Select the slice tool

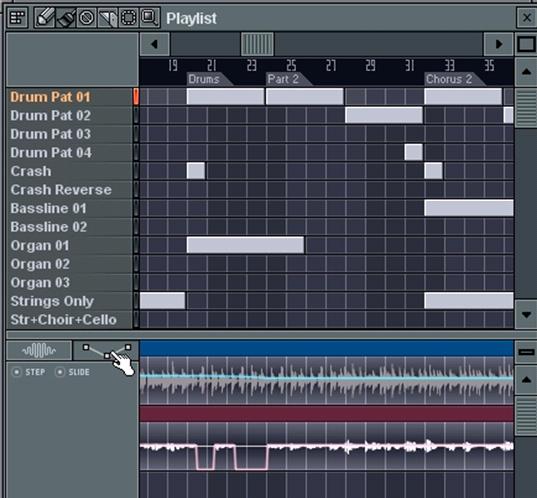pyautogui.click(x=107, y=17)
